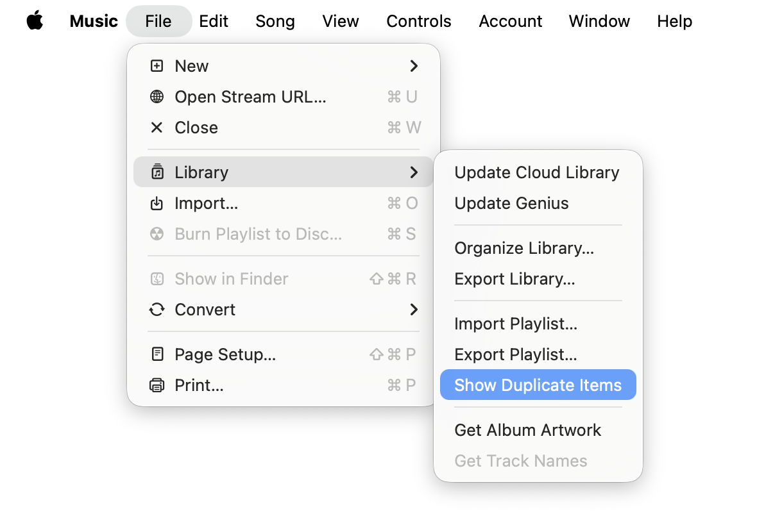Viewport: 757px width, 532px height.
Task: Click the Apple menu icon
Action: point(35,21)
